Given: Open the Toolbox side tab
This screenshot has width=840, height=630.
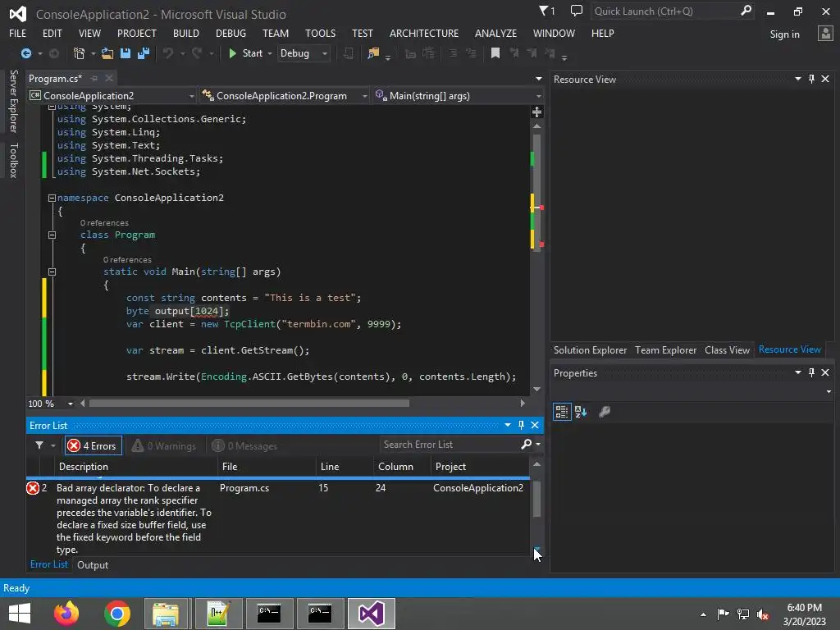Looking at the screenshot, I should point(13,160).
